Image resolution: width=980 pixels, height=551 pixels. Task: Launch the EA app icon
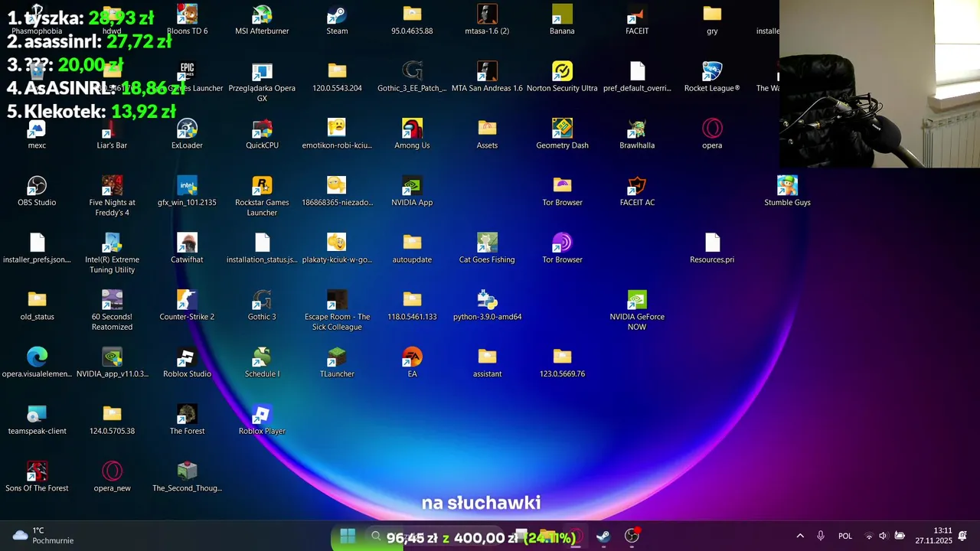[412, 363]
